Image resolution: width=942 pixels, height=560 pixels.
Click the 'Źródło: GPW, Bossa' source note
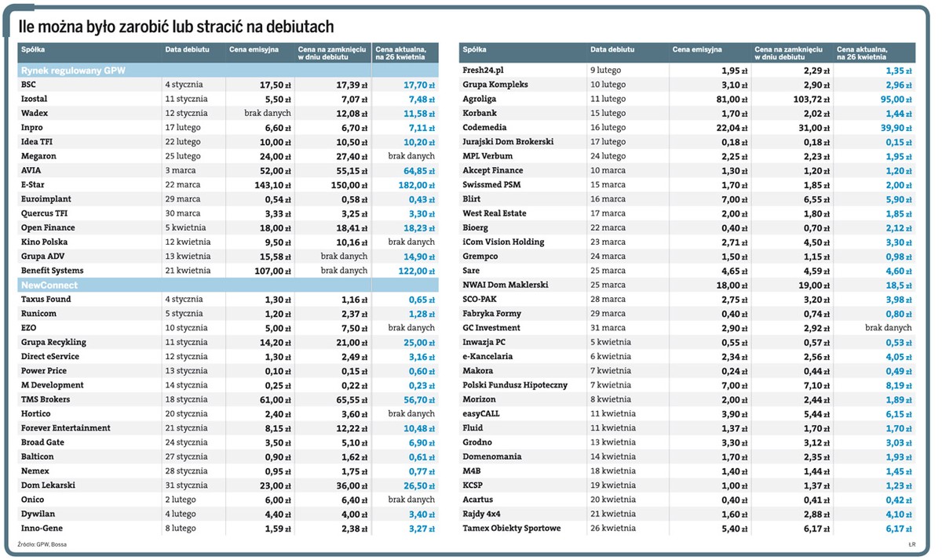pos(42,544)
